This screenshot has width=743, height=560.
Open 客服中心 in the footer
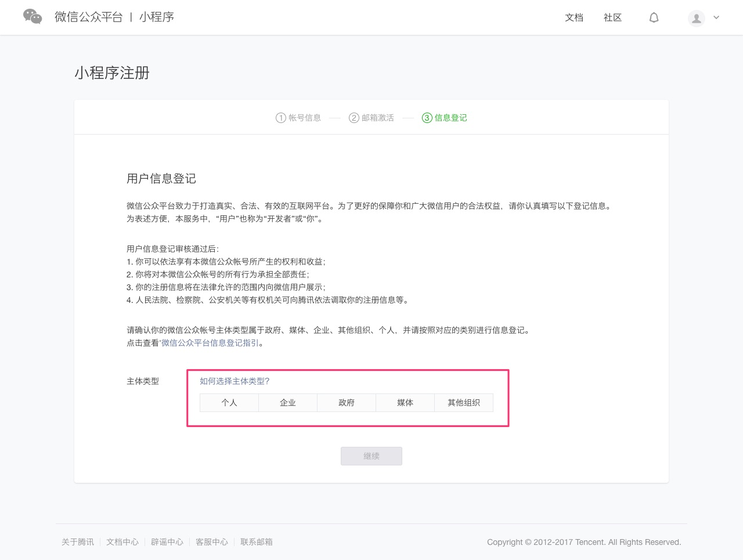coord(211,542)
